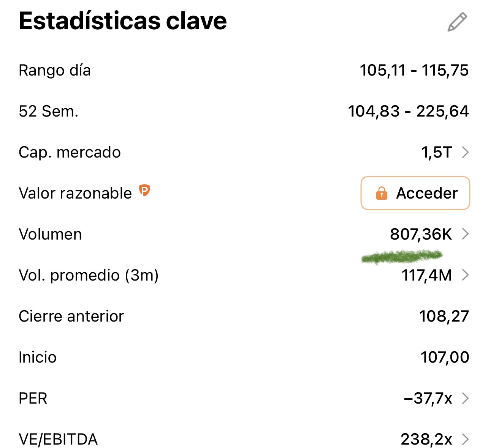Tap the PER value −37,7x
This screenshot has width=488, height=448.
point(428,398)
